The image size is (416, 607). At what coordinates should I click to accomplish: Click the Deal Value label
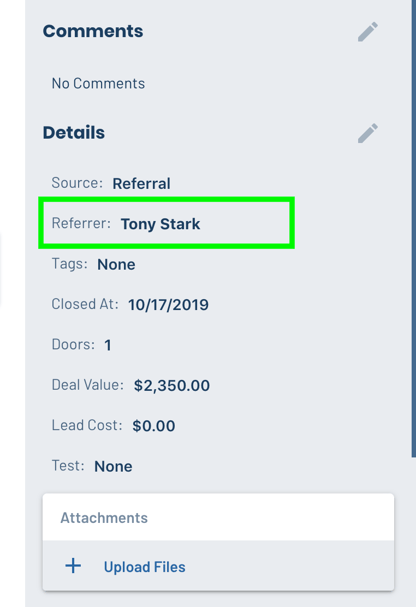pyautogui.click(x=87, y=385)
